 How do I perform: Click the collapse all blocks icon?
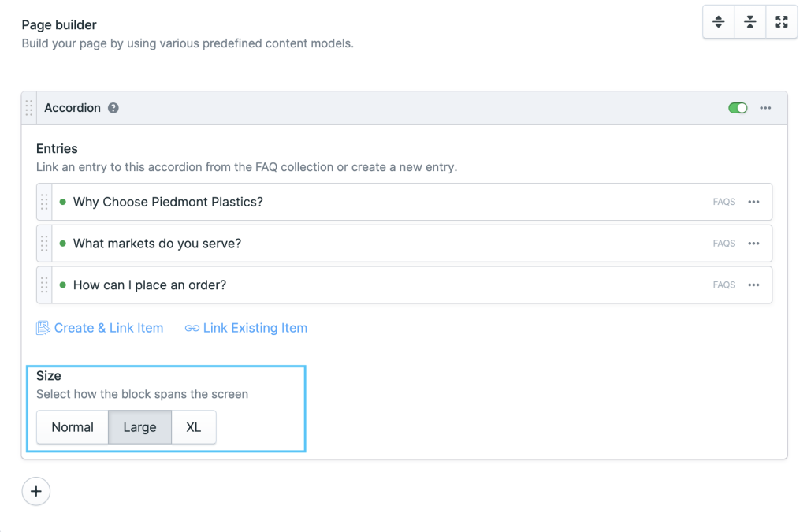point(749,22)
